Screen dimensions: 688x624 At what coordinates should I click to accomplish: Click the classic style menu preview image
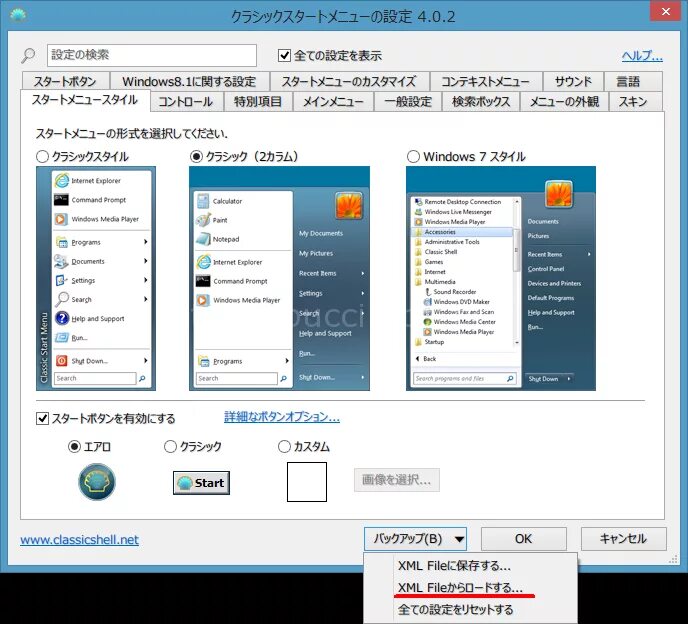96,278
